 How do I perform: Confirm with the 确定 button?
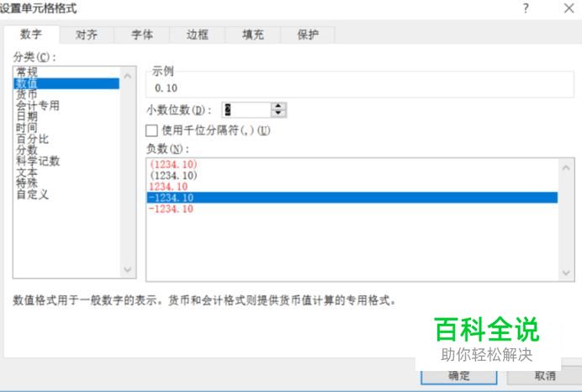click(x=458, y=376)
